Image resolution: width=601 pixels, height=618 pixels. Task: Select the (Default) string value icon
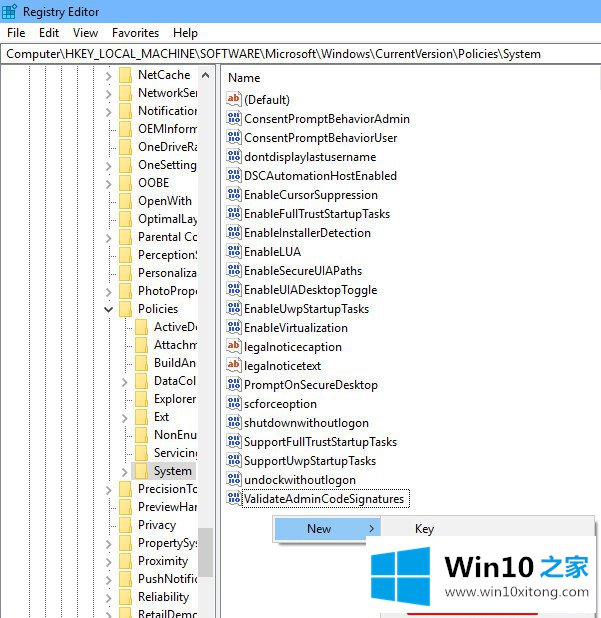coord(234,99)
